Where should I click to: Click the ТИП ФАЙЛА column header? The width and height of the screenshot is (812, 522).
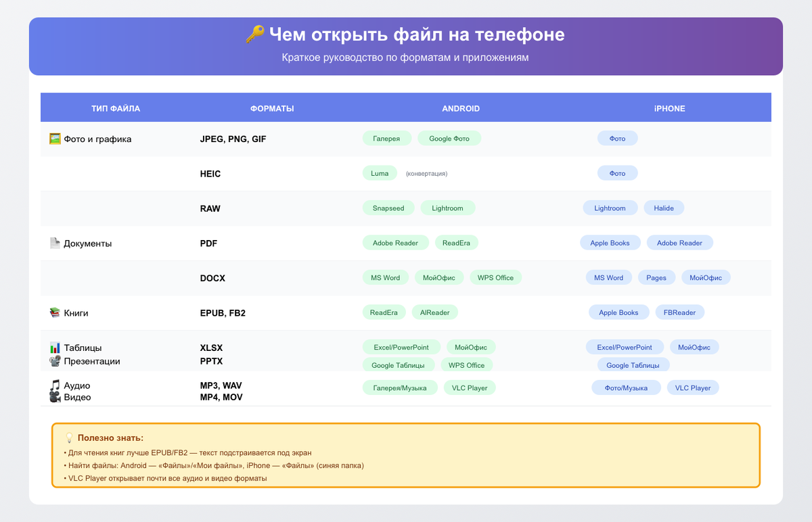116,108
